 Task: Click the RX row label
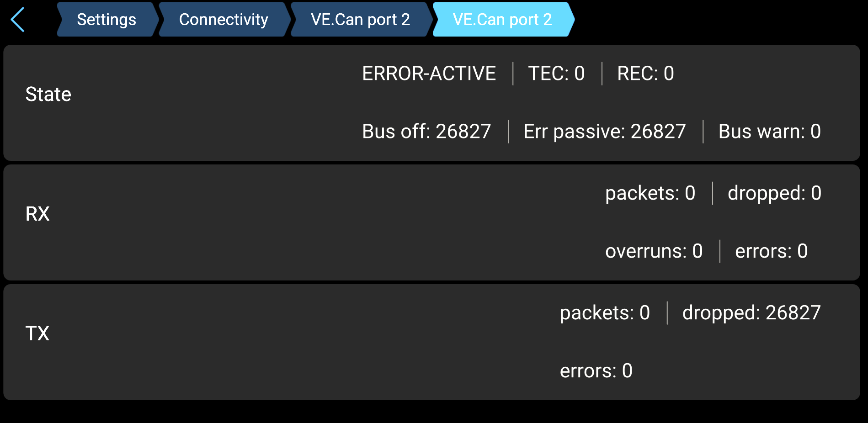37,214
